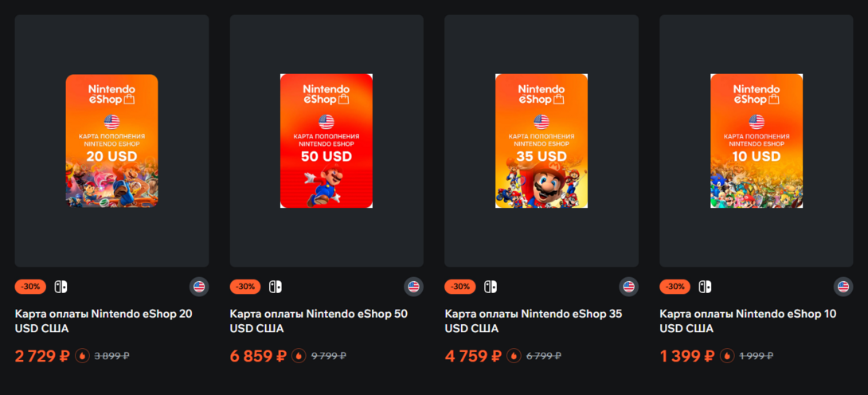Open the Nintendo eShop 10 USD card image
This screenshot has height=395, width=868.
[757, 141]
